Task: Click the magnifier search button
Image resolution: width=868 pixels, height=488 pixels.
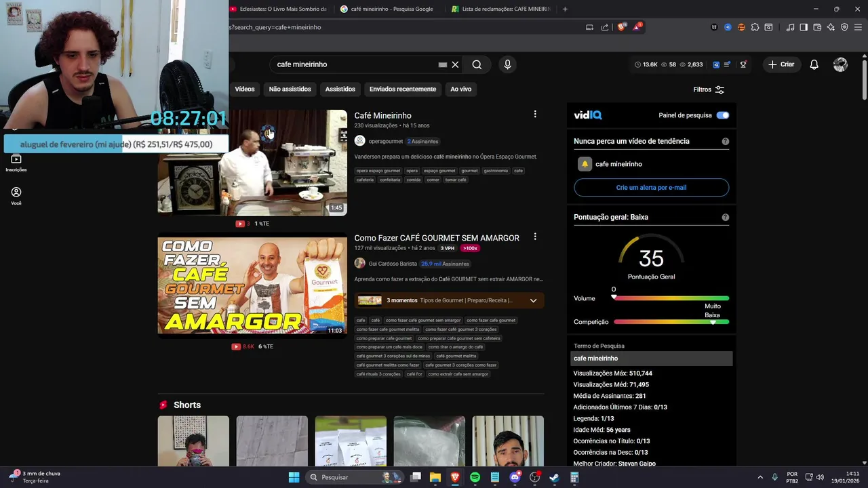Action: pos(477,64)
